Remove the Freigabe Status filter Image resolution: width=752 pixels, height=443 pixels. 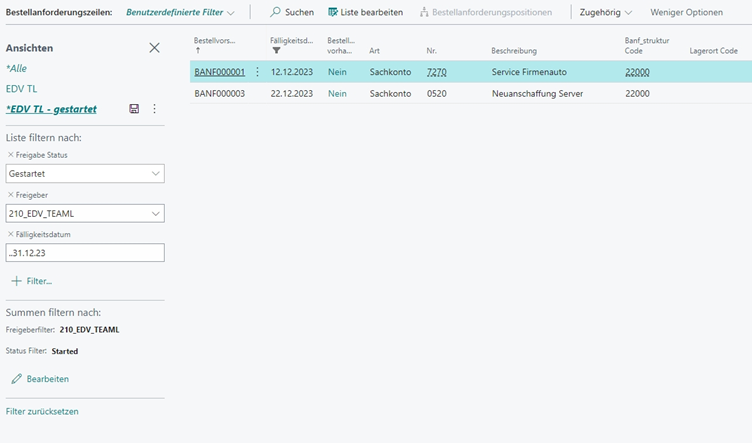(x=10, y=155)
